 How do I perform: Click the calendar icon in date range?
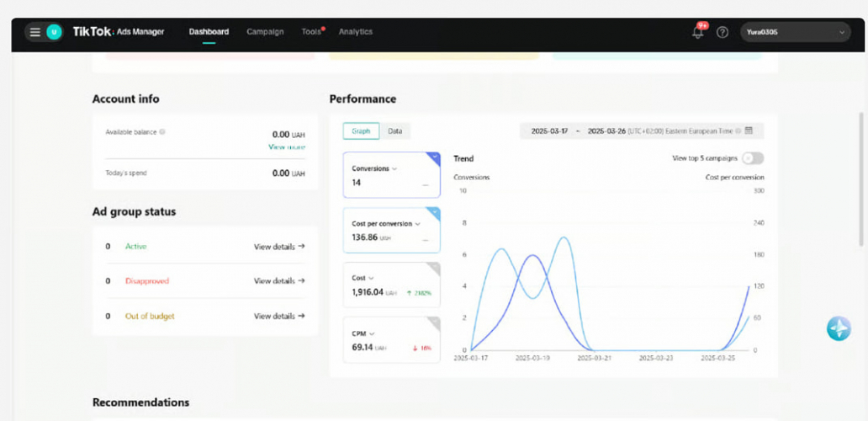749,131
